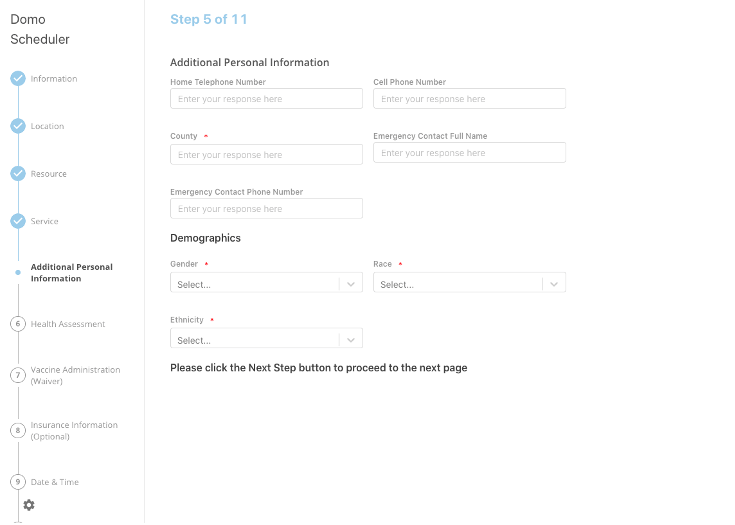Click the Cell Phone Number label
Viewport: 735px width, 525px height.
click(410, 82)
